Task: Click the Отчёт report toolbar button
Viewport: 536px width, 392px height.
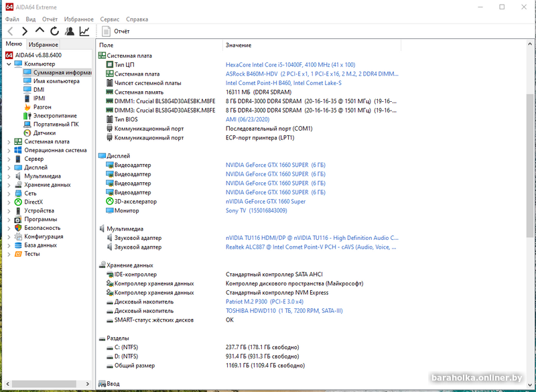Action: 116,31
